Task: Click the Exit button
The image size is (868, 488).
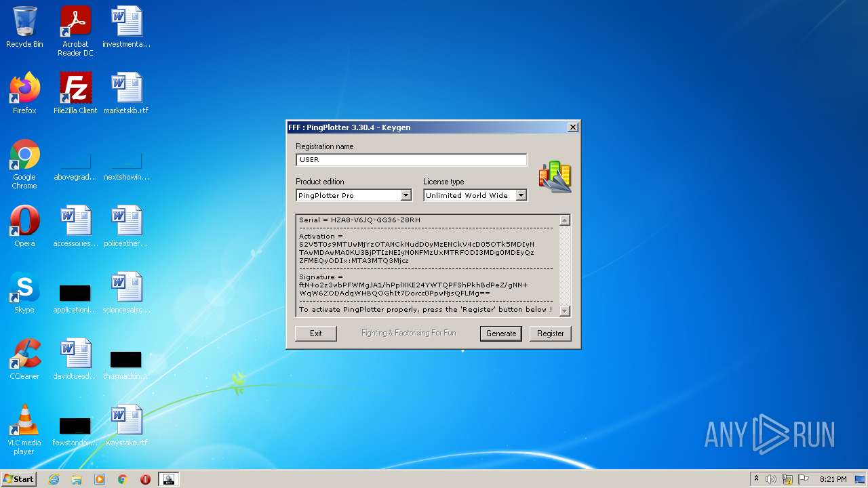Action: coord(316,333)
